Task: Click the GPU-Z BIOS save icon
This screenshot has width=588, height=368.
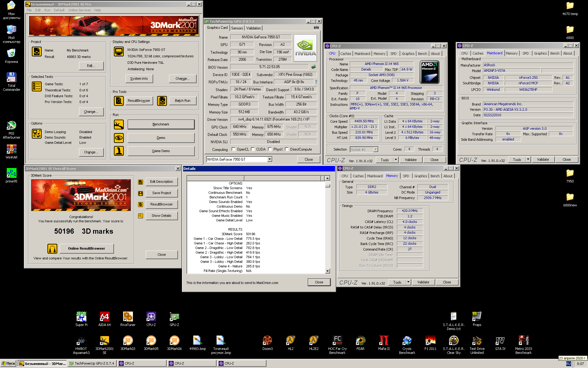Action: tap(314, 67)
